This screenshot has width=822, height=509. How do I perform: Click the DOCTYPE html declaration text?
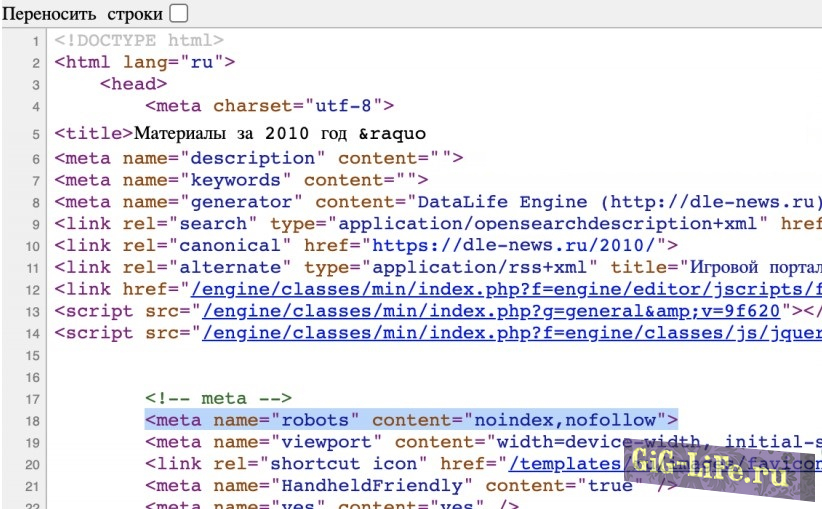pos(139,41)
